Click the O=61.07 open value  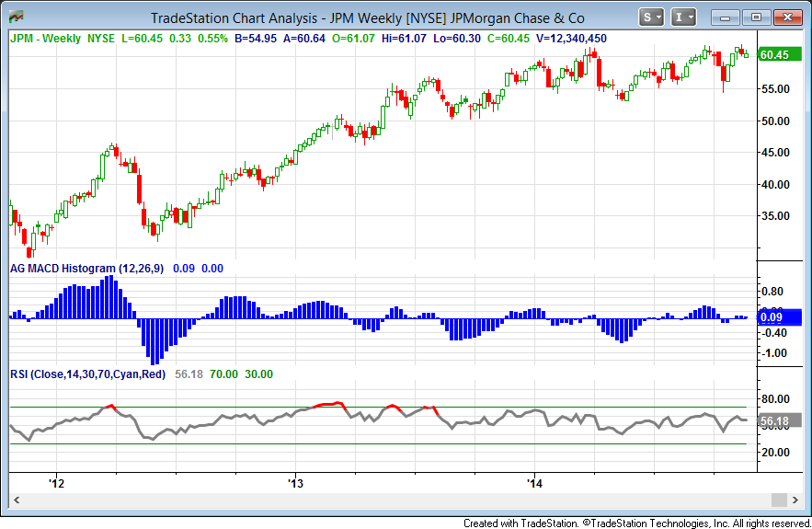click(353, 39)
